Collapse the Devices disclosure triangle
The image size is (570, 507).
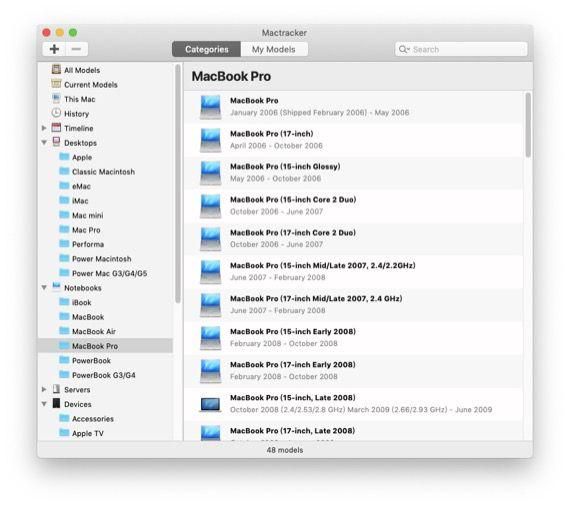44,404
